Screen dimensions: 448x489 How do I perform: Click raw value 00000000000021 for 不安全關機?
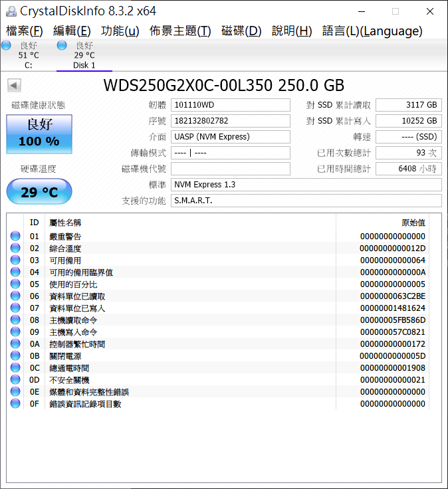click(x=392, y=380)
